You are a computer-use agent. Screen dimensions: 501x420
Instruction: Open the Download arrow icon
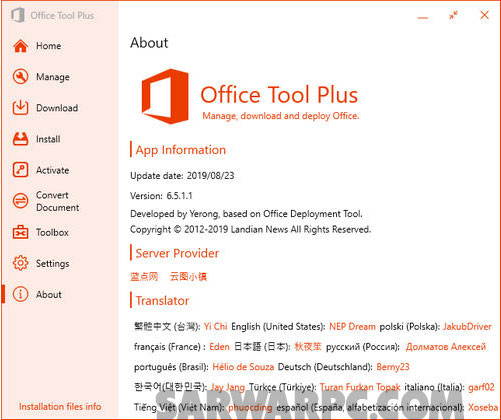click(20, 108)
